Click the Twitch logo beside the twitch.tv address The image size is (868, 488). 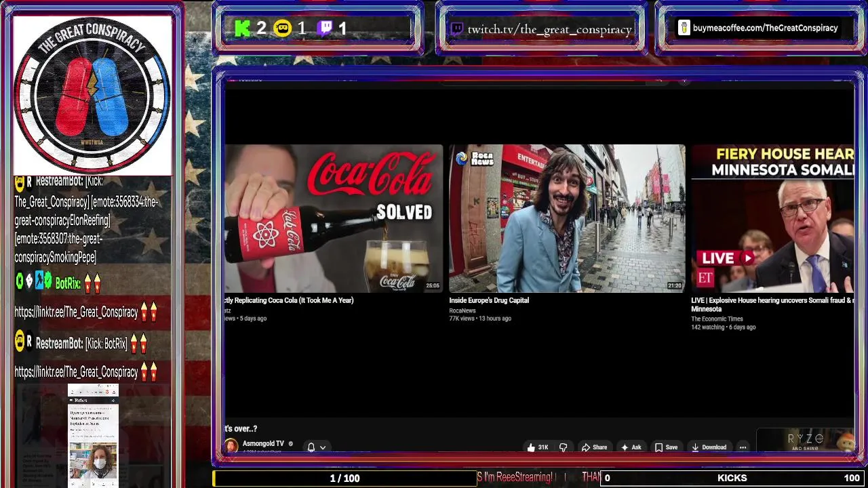click(x=457, y=29)
